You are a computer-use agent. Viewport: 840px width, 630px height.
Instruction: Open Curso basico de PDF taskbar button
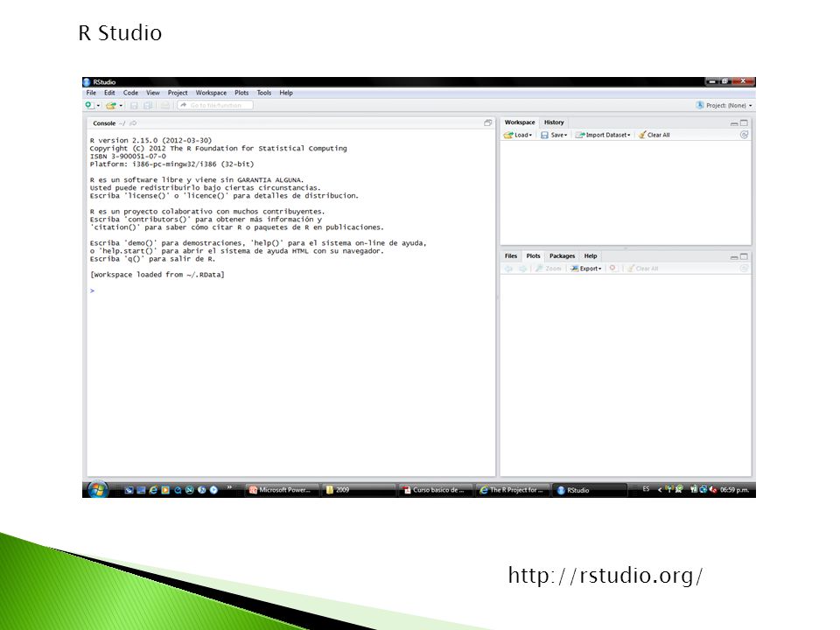(436, 490)
